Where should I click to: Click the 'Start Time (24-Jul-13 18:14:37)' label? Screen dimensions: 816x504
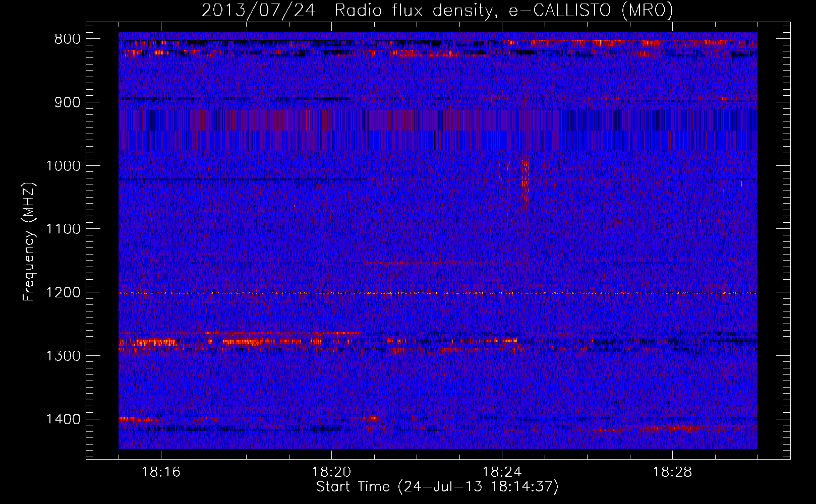[x=437, y=487]
